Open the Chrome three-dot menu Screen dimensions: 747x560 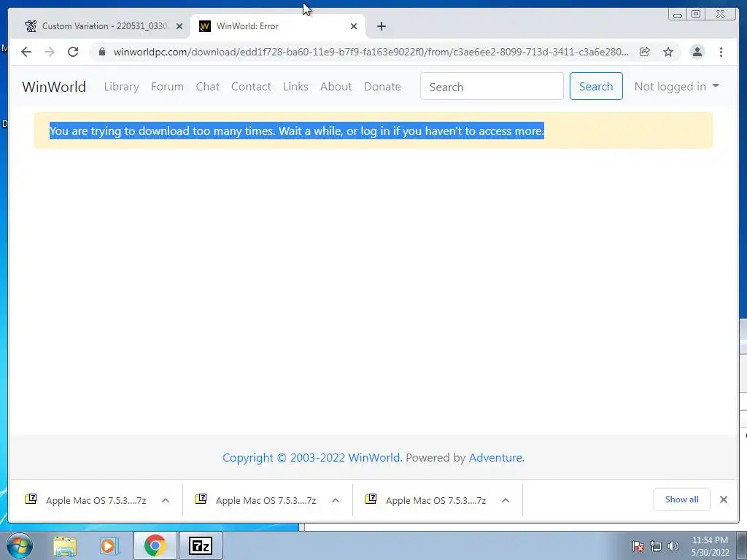coord(721,52)
